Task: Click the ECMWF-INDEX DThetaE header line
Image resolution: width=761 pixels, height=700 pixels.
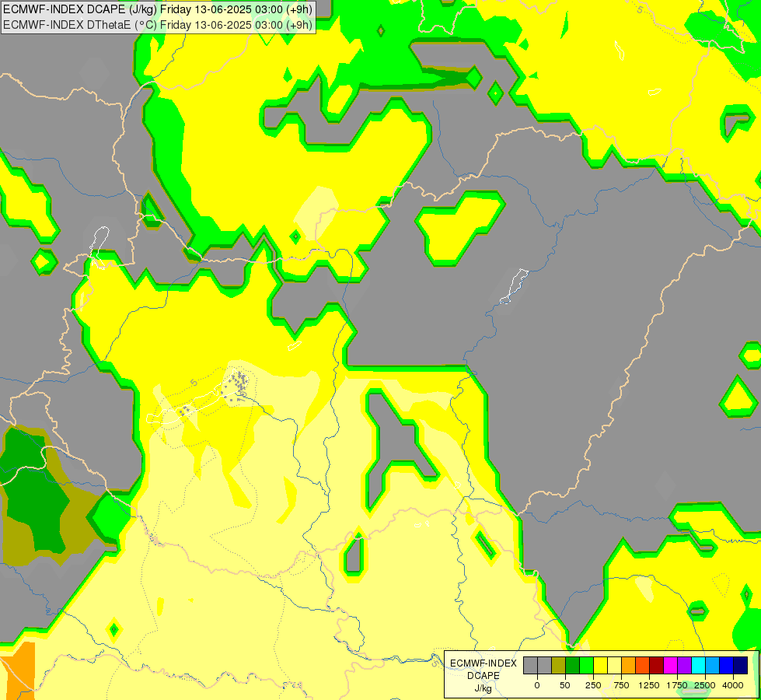Action: 159,25
